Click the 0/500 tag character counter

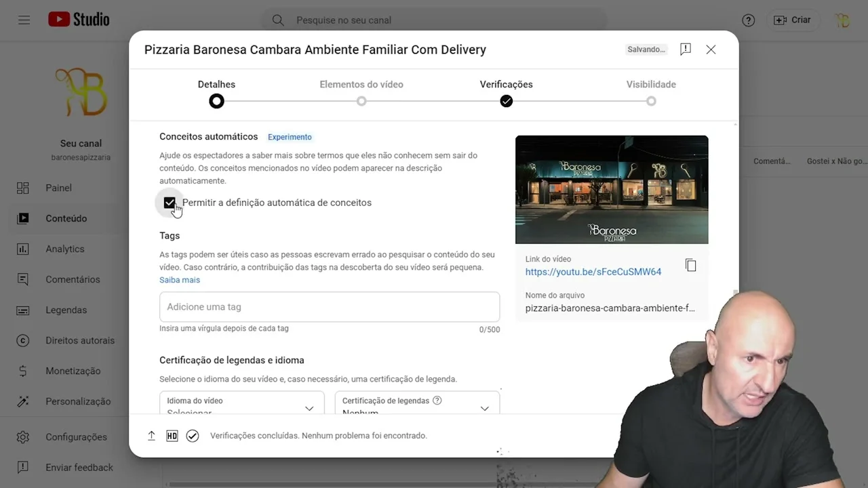point(490,329)
